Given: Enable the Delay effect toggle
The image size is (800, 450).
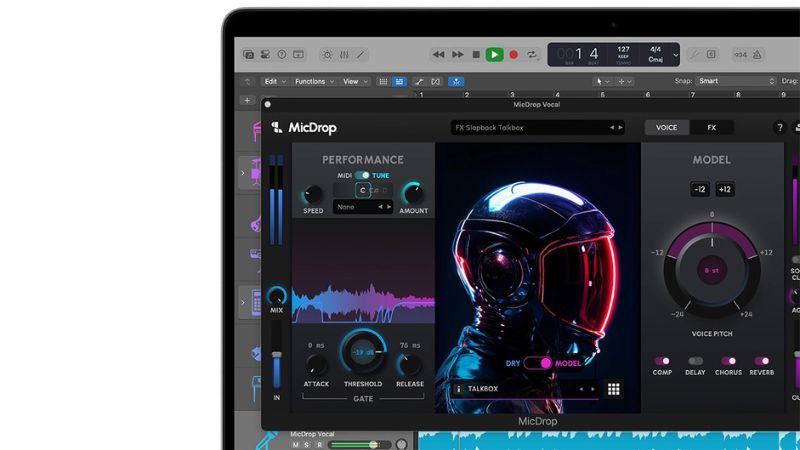Looking at the screenshot, I should (695, 361).
